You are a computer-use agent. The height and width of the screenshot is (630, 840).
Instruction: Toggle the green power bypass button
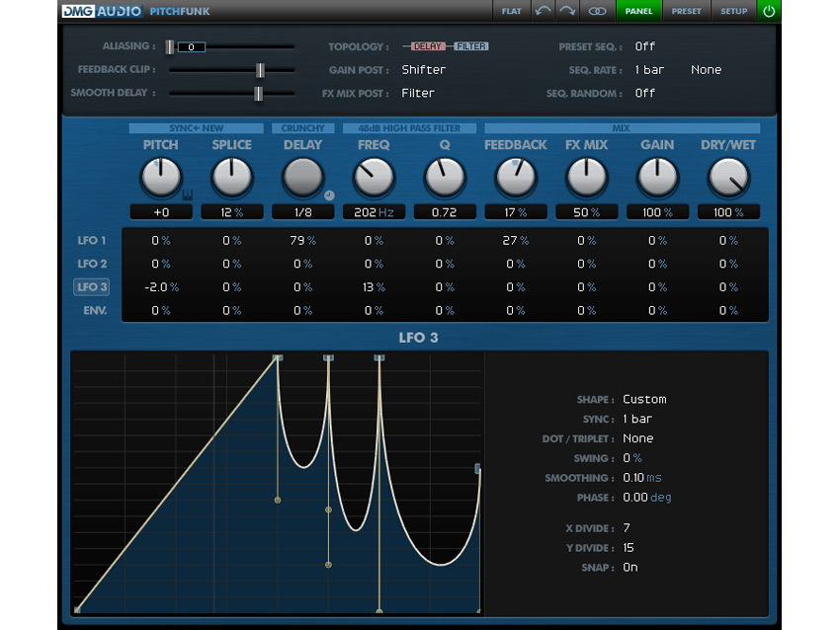[769, 11]
